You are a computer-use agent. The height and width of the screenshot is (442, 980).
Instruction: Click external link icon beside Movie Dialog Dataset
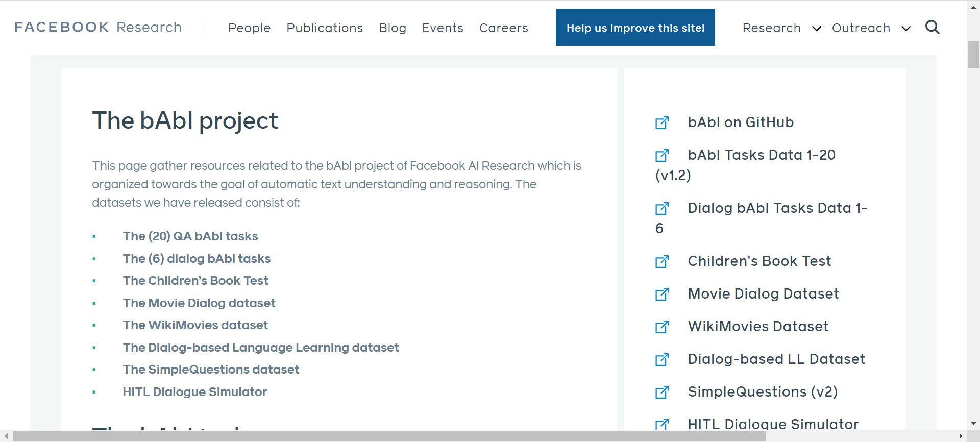(x=662, y=294)
